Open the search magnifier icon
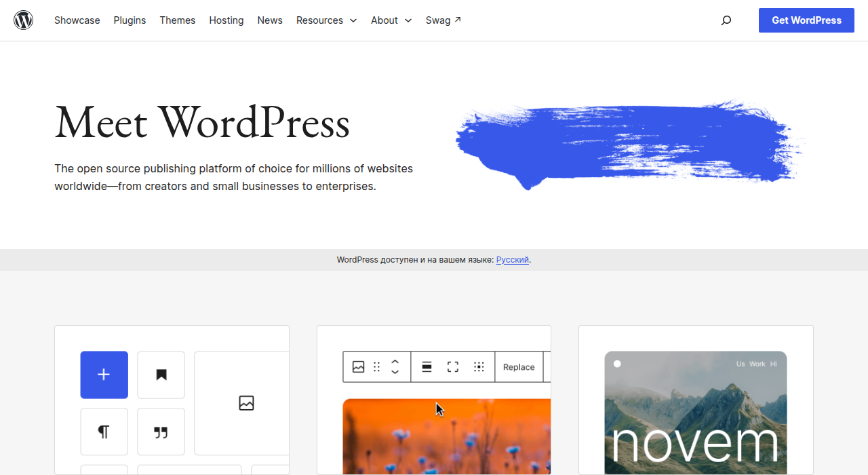The height and width of the screenshot is (475, 868). click(x=726, y=20)
